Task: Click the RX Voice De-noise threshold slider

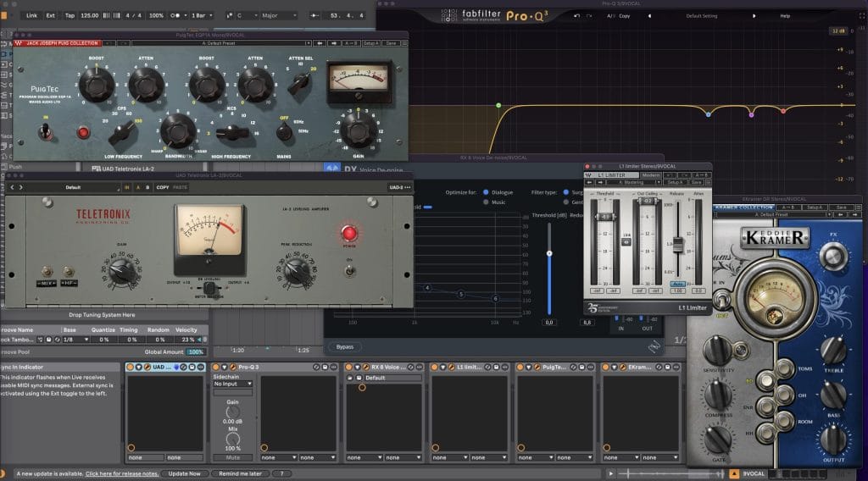Action: point(549,252)
